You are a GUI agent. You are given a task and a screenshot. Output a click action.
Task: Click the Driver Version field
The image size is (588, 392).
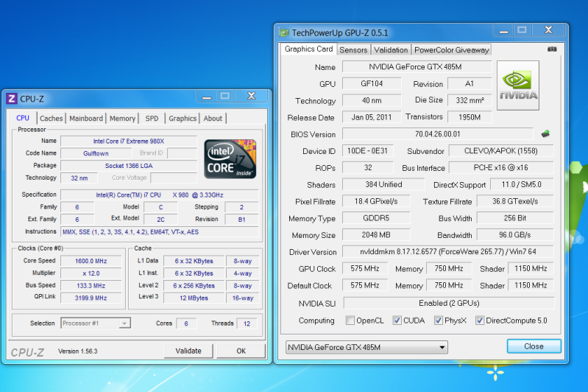click(448, 251)
